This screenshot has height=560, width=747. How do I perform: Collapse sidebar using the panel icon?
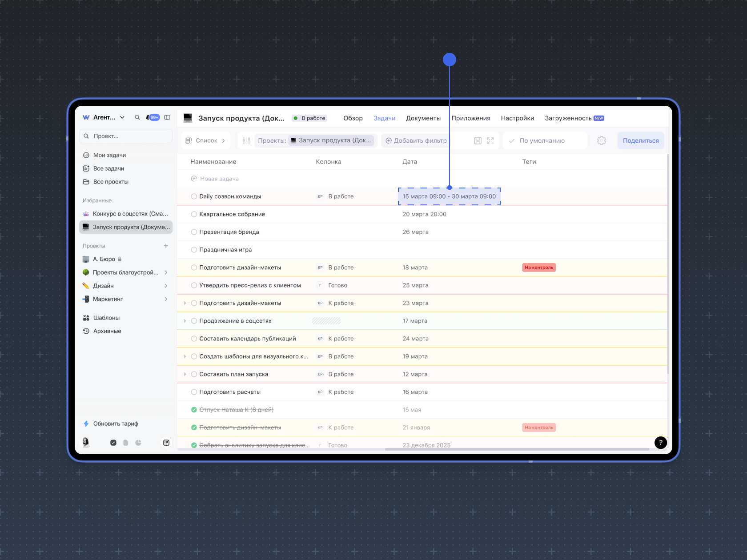coord(167,117)
